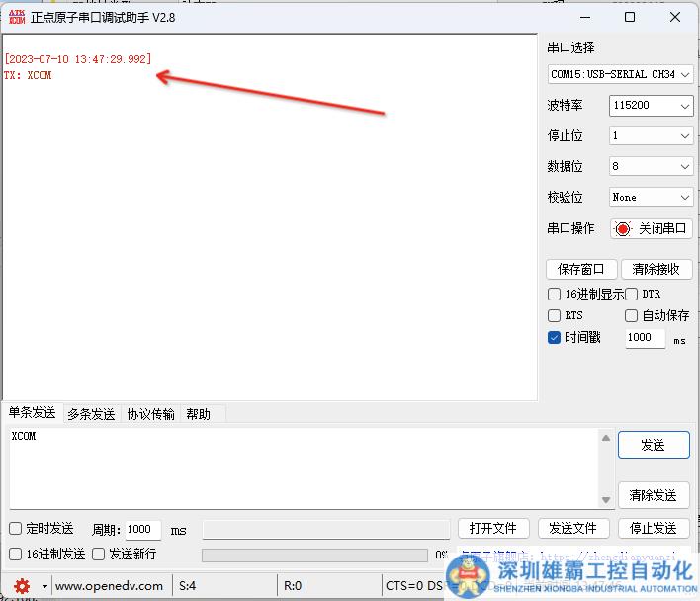
Task: Click the ATK XCOM app icon in title bar
Action: [16, 17]
